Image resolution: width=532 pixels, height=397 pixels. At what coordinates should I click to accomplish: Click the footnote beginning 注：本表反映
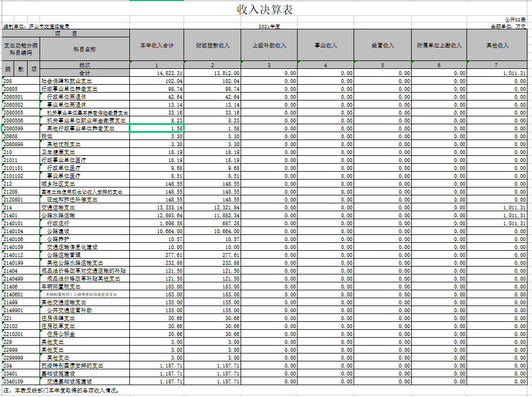62,390
